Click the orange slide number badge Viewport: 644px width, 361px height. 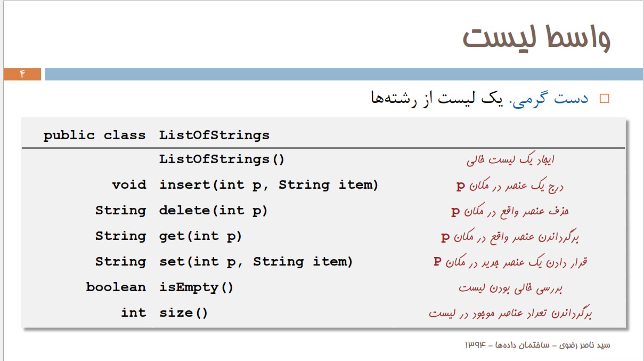22,74
